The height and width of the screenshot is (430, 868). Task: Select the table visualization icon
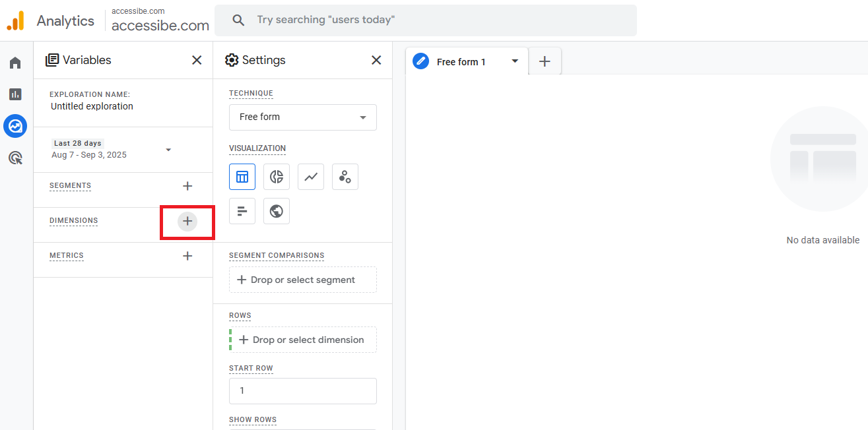point(242,177)
